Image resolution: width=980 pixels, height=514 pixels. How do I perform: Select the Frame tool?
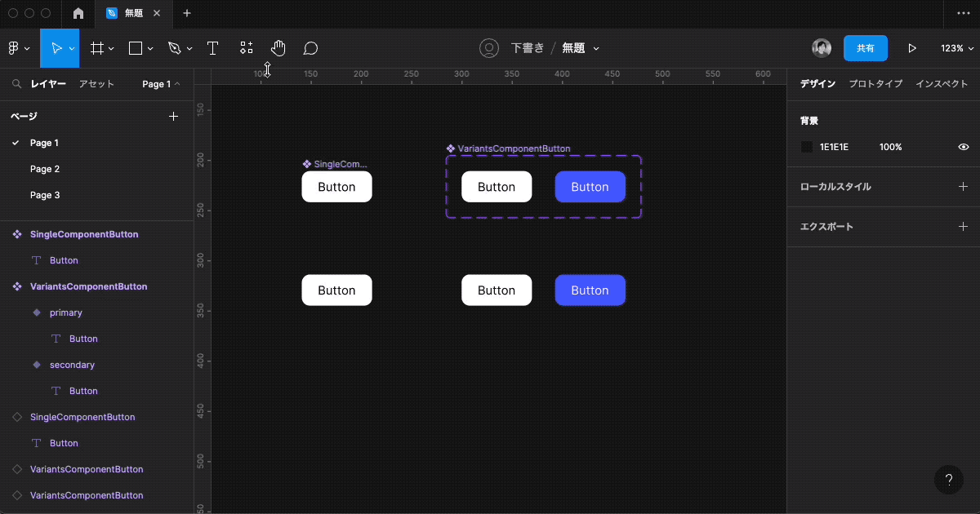click(x=97, y=48)
